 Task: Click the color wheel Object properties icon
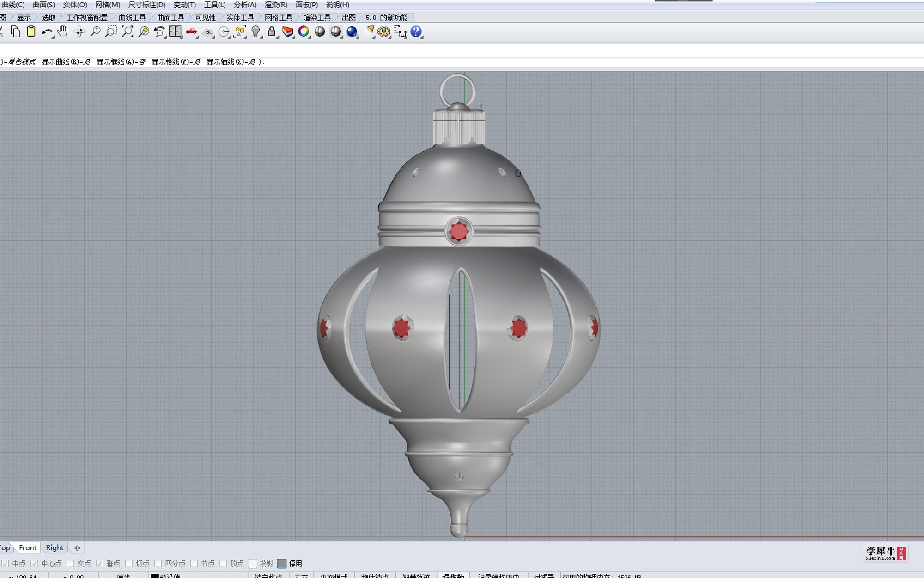(304, 31)
